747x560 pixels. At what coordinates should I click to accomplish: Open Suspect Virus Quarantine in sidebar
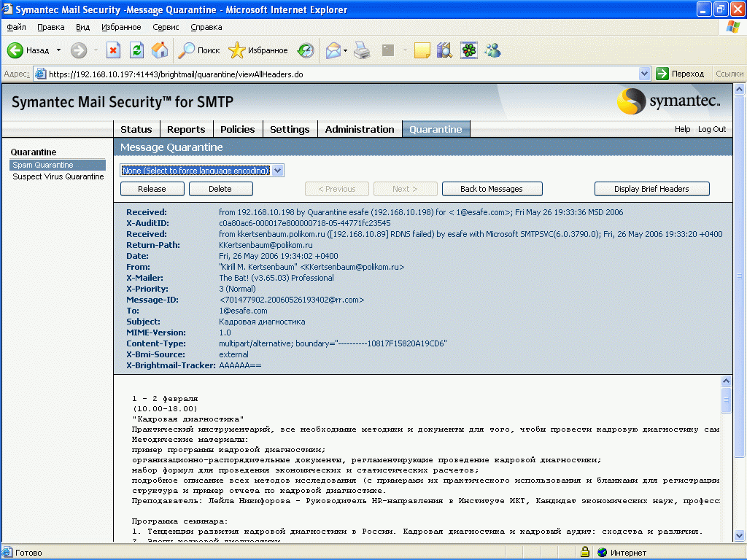click(x=58, y=176)
